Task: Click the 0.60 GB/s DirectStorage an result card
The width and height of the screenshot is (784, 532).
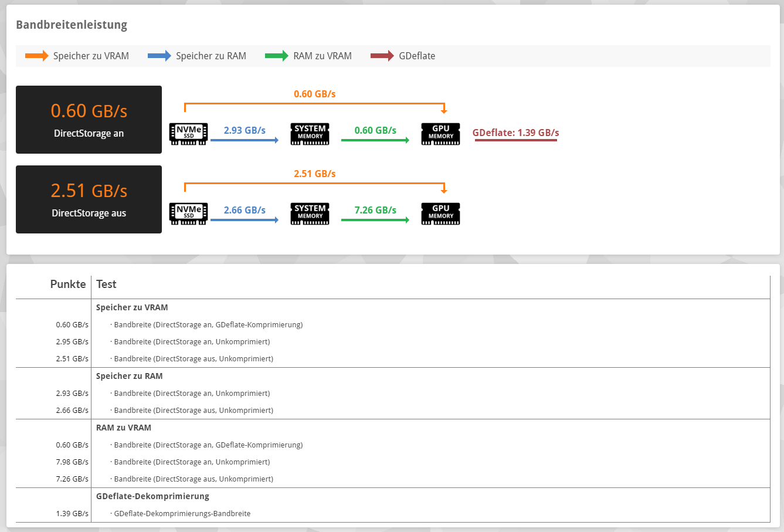Action: click(89, 120)
